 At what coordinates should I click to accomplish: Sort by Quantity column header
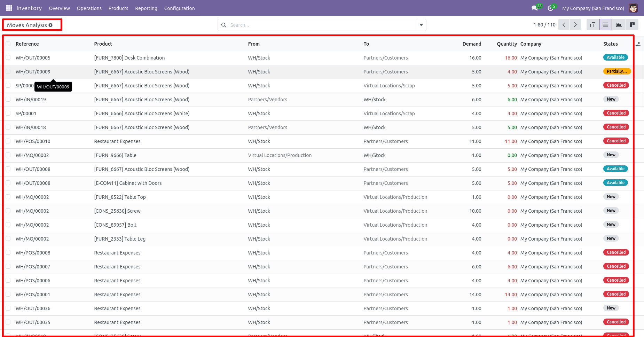pos(507,44)
